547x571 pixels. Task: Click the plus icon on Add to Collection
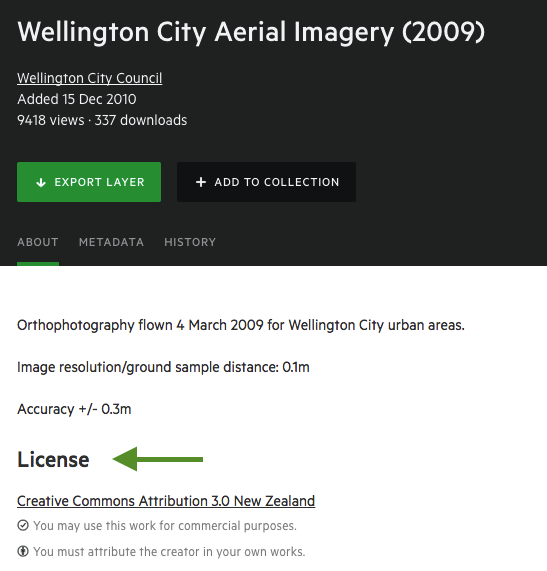201,182
